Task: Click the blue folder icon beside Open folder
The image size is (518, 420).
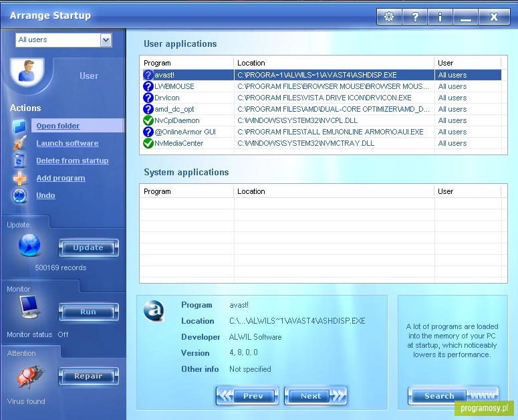Action: click(19, 126)
